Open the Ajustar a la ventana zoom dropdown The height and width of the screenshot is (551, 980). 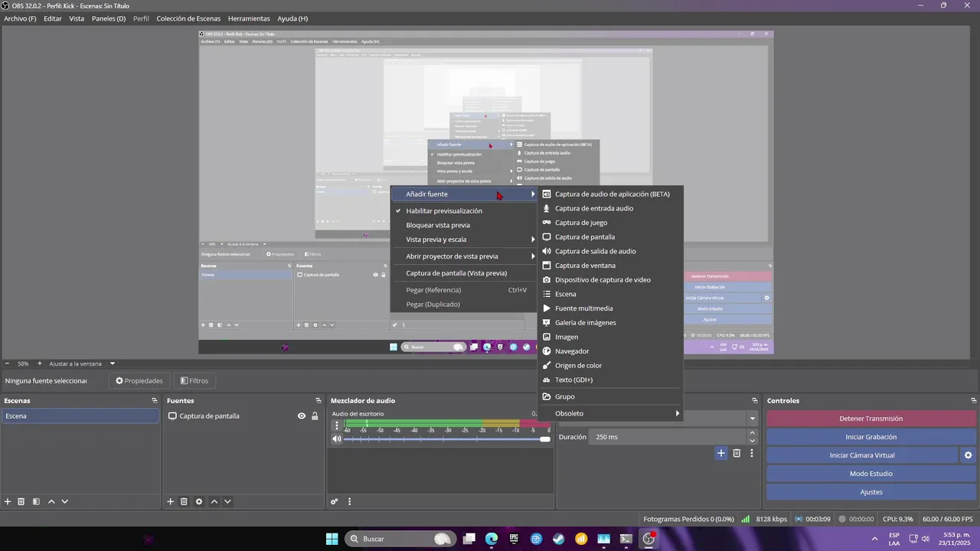click(x=112, y=364)
